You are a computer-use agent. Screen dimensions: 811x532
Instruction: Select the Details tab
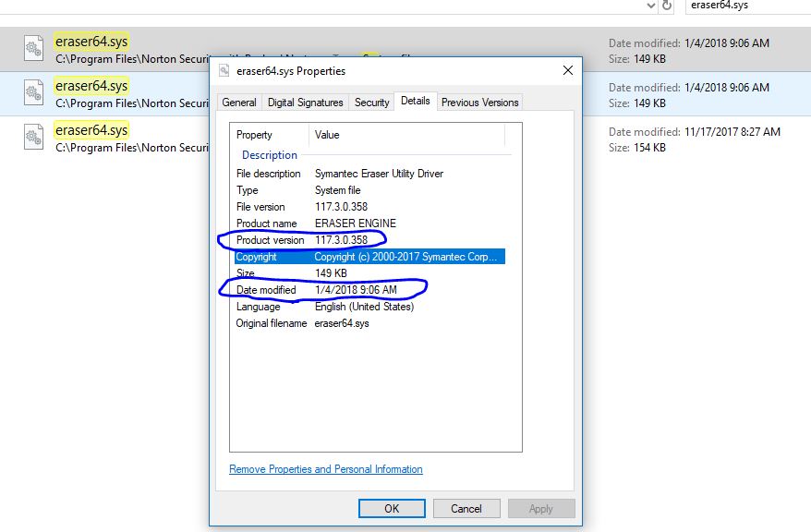416,101
